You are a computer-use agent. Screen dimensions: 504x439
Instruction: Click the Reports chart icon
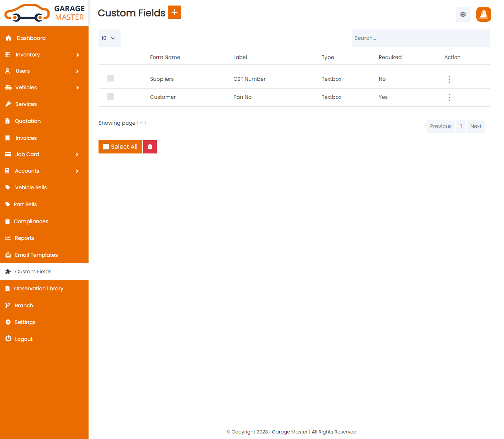tap(8, 238)
